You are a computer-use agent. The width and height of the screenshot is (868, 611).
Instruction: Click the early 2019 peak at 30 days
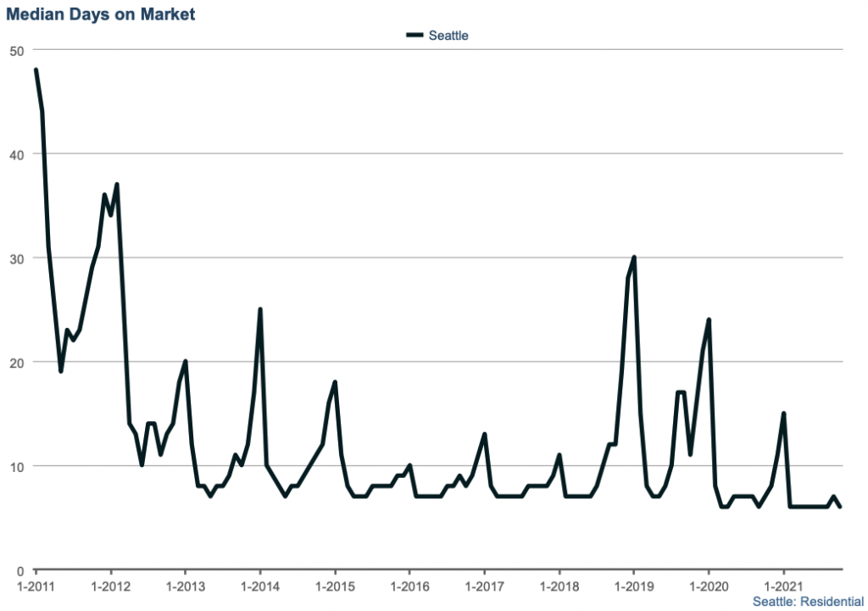click(x=634, y=258)
